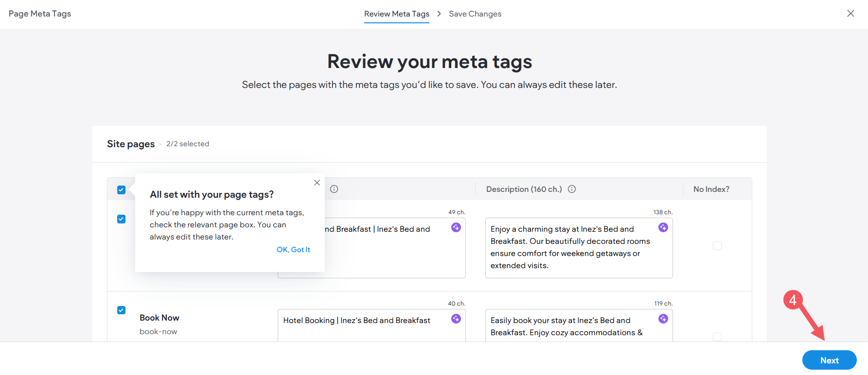Click AI sparkle icon in first description field
This screenshot has height=375, width=868.
point(663,227)
